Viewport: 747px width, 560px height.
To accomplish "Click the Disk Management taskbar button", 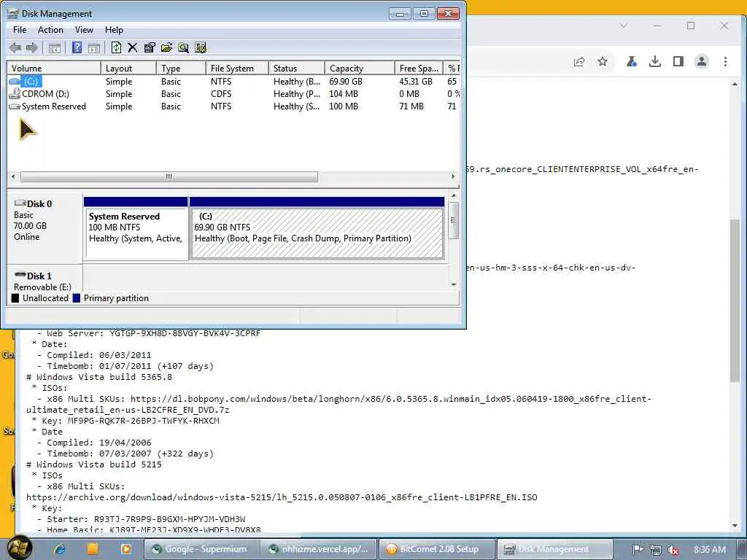I will pos(554,549).
